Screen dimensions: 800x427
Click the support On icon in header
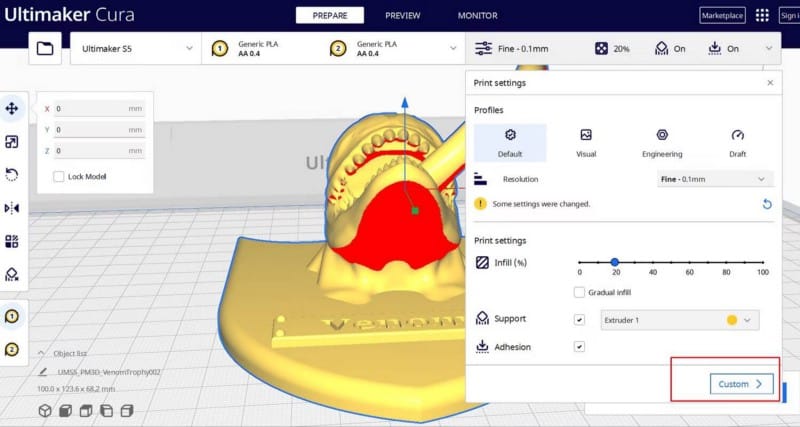662,48
